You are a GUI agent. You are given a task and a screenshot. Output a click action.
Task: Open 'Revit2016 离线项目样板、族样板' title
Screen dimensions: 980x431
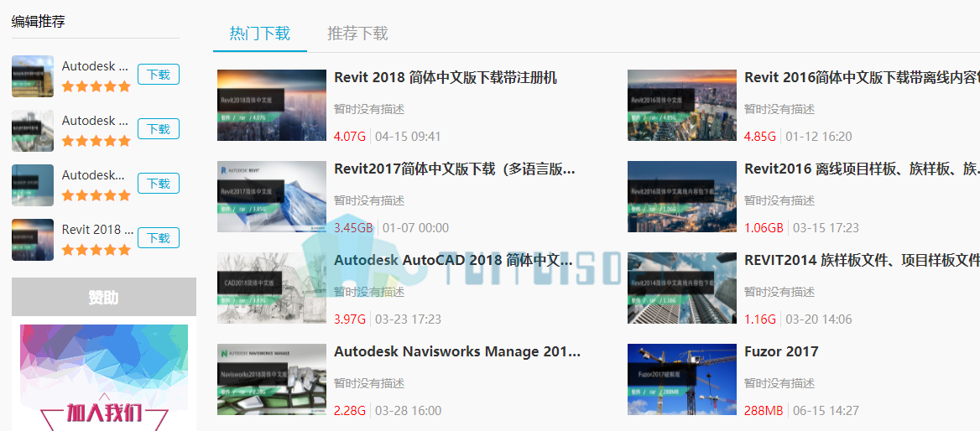[x=862, y=169]
